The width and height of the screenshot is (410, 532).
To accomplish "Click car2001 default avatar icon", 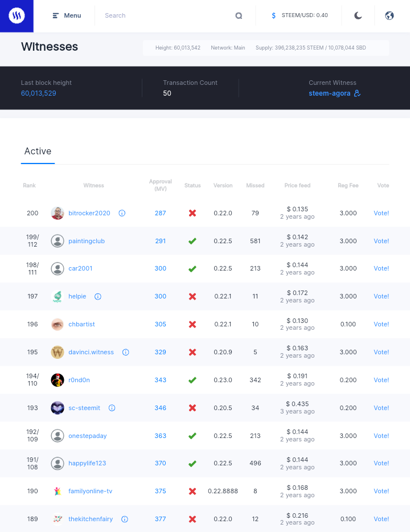I will 58,269.
